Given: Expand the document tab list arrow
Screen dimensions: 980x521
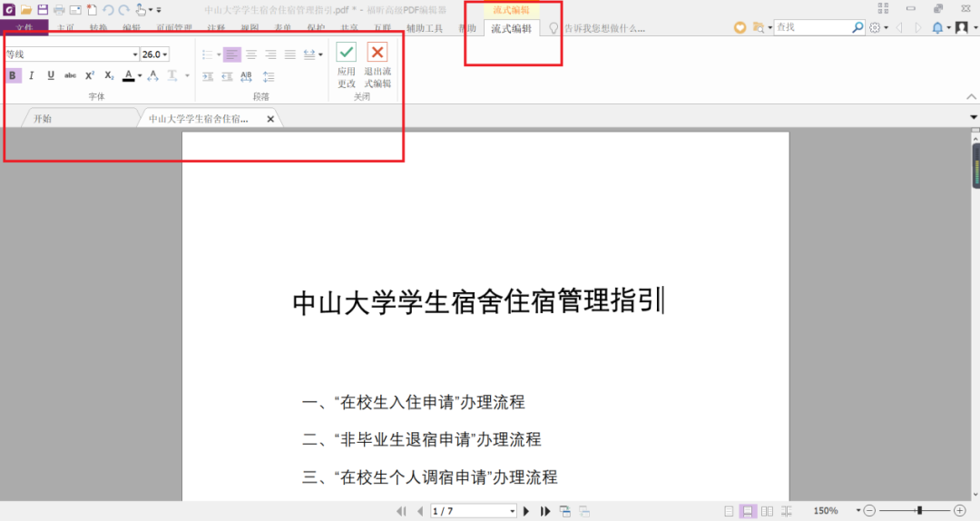Looking at the screenshot, I should pos(973,117).
